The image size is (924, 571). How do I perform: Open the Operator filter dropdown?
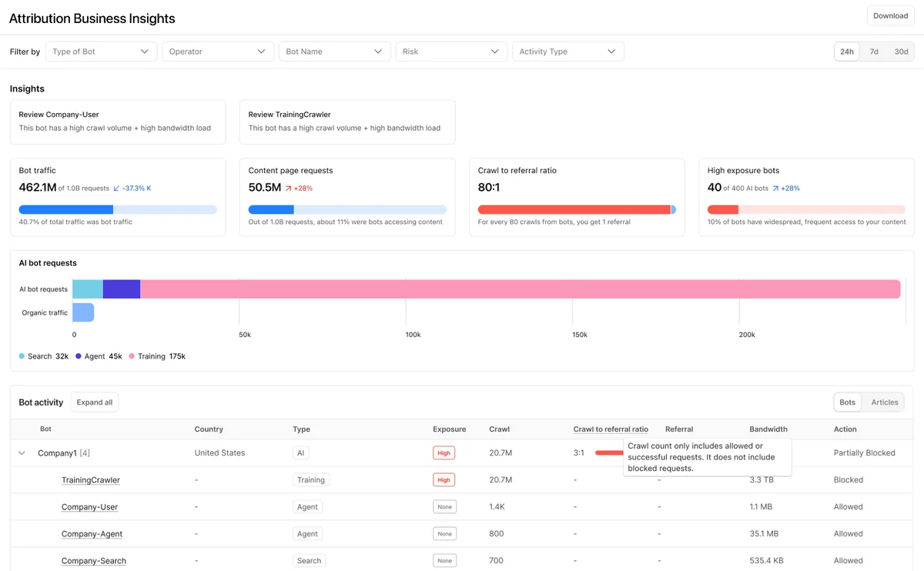[x=218, y=52]
